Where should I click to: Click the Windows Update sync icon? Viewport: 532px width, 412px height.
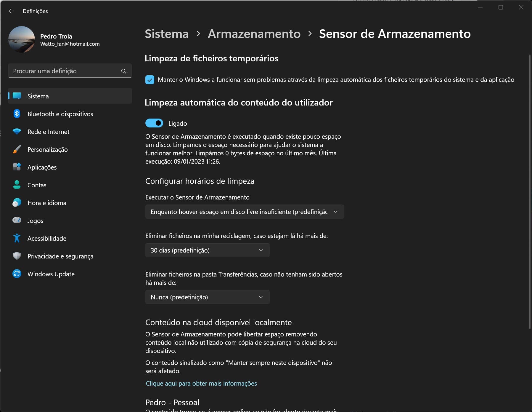coord(17,274)
